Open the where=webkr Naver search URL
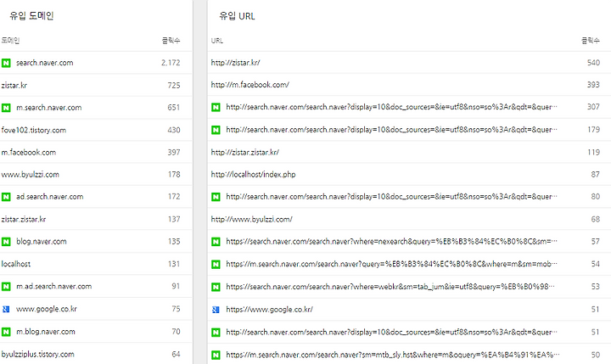This screenshot has height=364, width=611. click(x=391, y=287)
